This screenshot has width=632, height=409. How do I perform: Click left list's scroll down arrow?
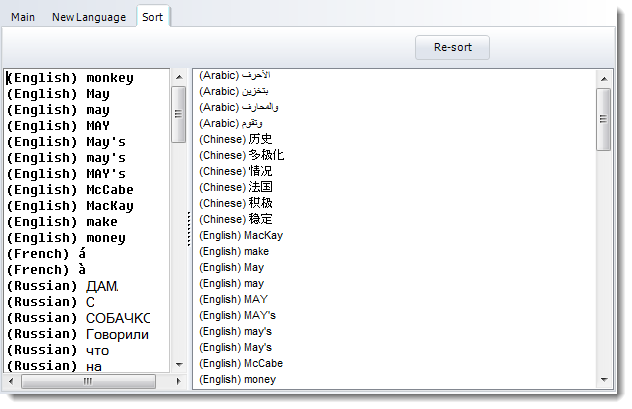tap(178, 365)
